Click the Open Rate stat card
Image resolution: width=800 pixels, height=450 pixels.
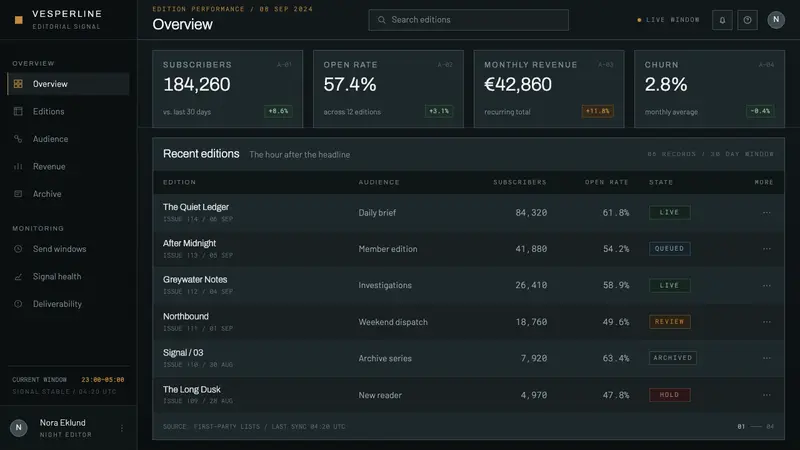pos(388,89)
